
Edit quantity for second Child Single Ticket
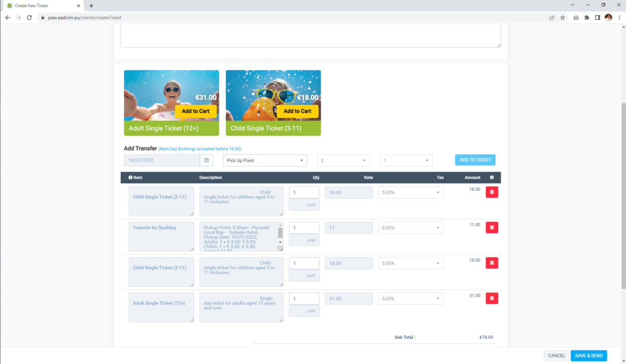(304, 263)
